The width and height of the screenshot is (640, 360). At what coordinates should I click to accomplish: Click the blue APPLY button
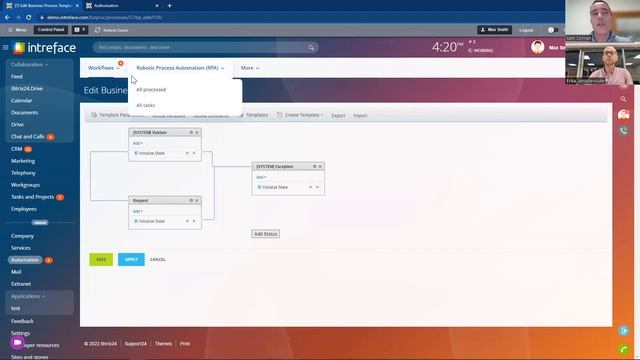point(131,260)
